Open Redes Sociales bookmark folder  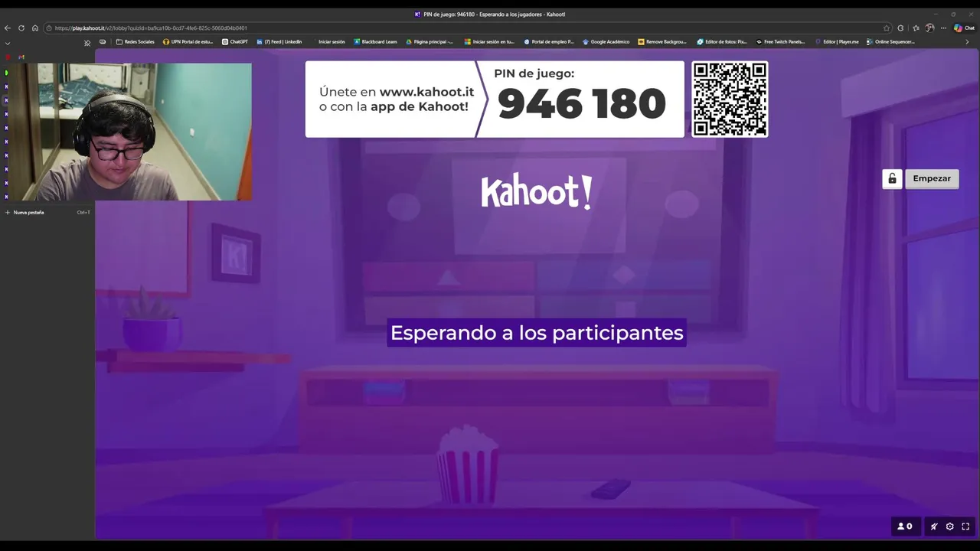click(135, 42)
